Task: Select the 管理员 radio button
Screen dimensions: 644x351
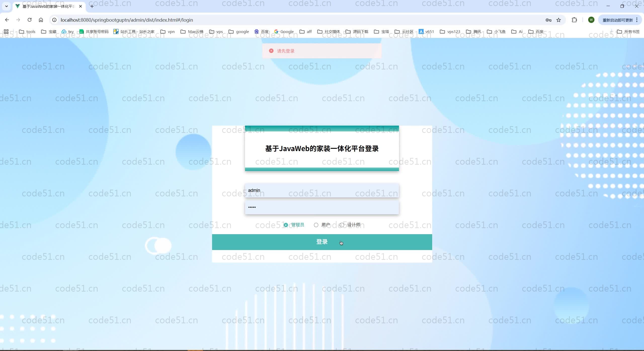Action: (286, 225)
